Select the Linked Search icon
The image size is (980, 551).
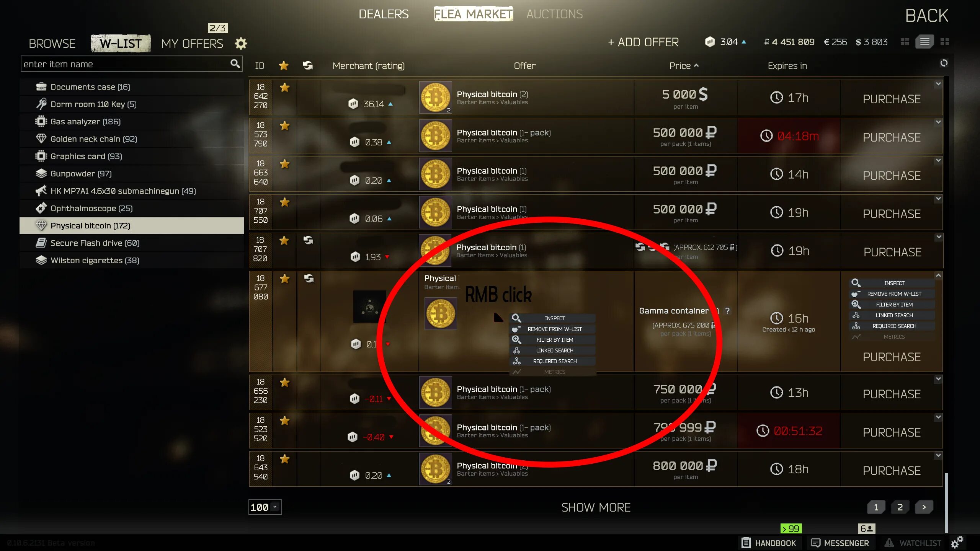pyautogui.click(x=516, y=350)
